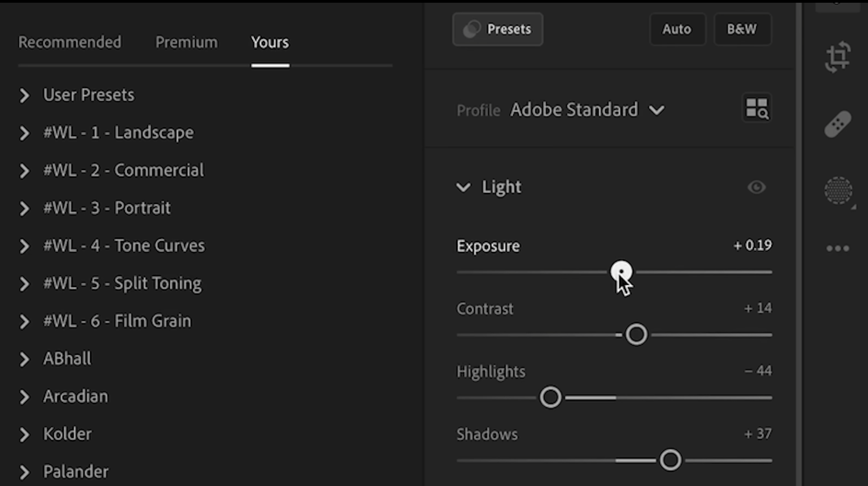Click the Highlights slider handle
The image size is (868, 486).
[x=550, y=397]
